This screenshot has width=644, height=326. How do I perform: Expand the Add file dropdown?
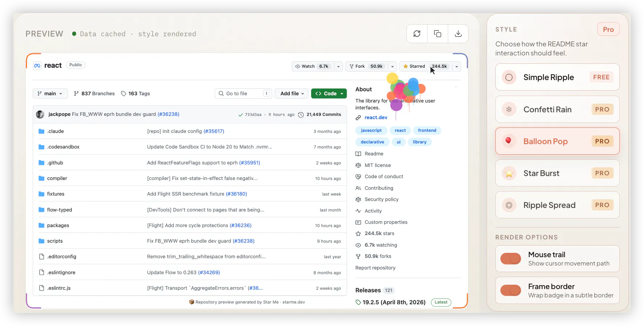(292, 93)
